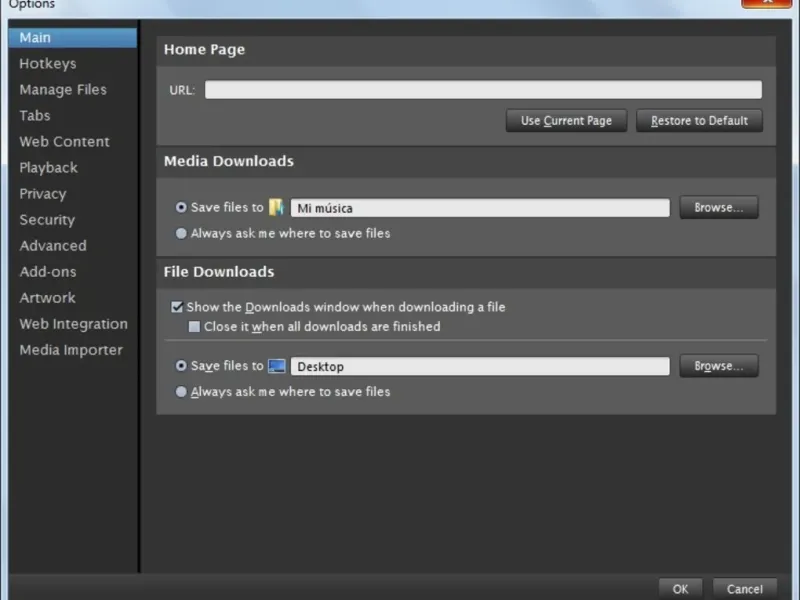Confirm options with OK button
This screenshot has height=600, width=800.
pyautogui.click(x=680, y=589)
